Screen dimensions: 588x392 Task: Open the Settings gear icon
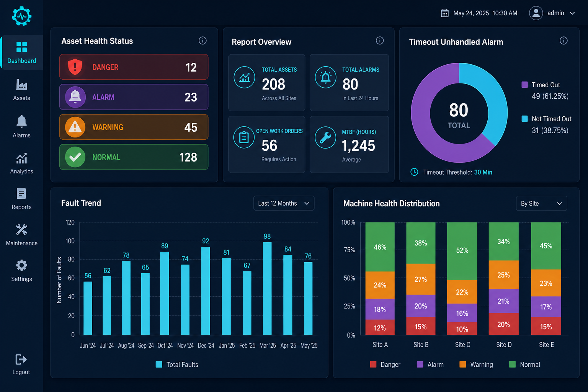(x=21, y=265)
